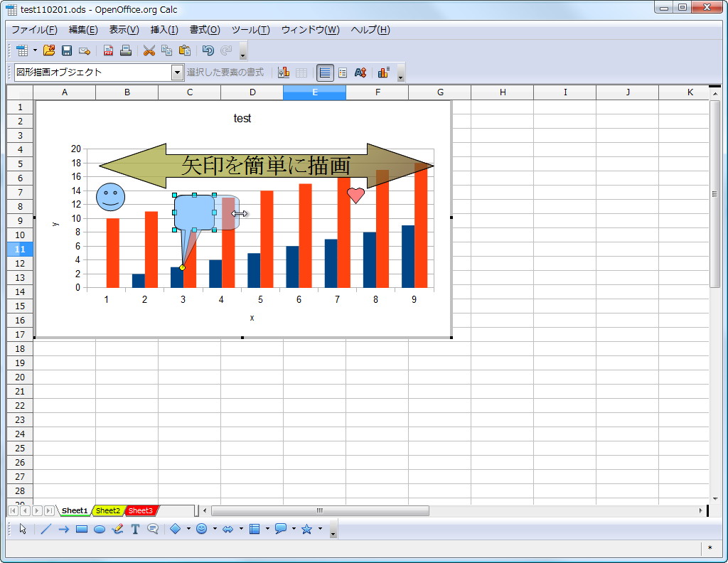The width and height of the screenshot is (728, 563).
Task: Switch to the yellow Sheet2 tab
Action: (x=108, y=510)
